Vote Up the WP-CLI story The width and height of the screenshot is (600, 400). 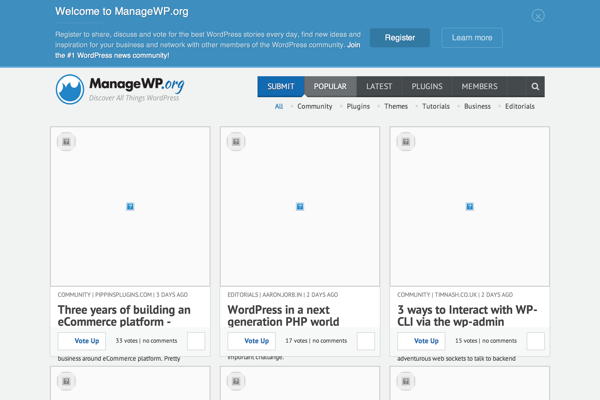point(421,341)
